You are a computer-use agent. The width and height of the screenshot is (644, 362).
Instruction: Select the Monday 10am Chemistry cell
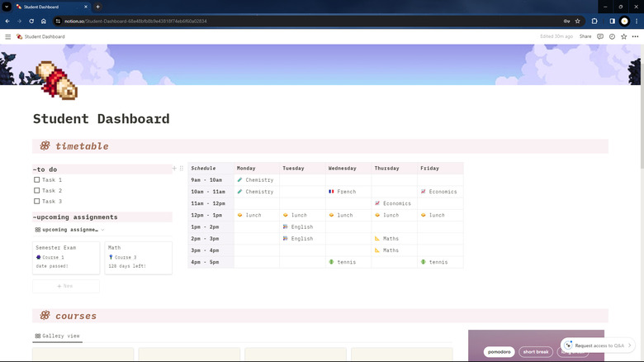pyautogui.click(x=257, y=192)
